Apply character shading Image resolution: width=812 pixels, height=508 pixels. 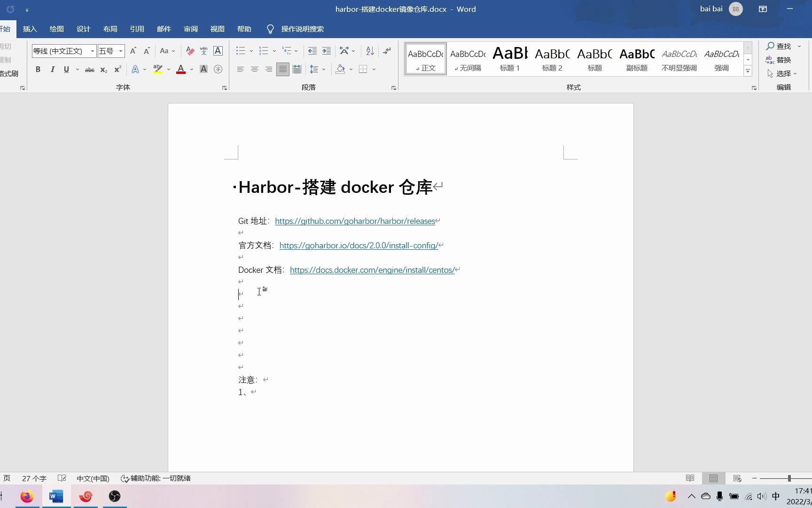pos(204,70)
